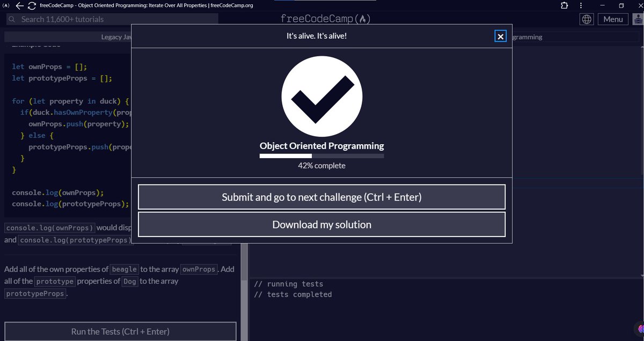Click the "let ownProps = [];" code line
The image size is (644, 341).
coord(49,67)
